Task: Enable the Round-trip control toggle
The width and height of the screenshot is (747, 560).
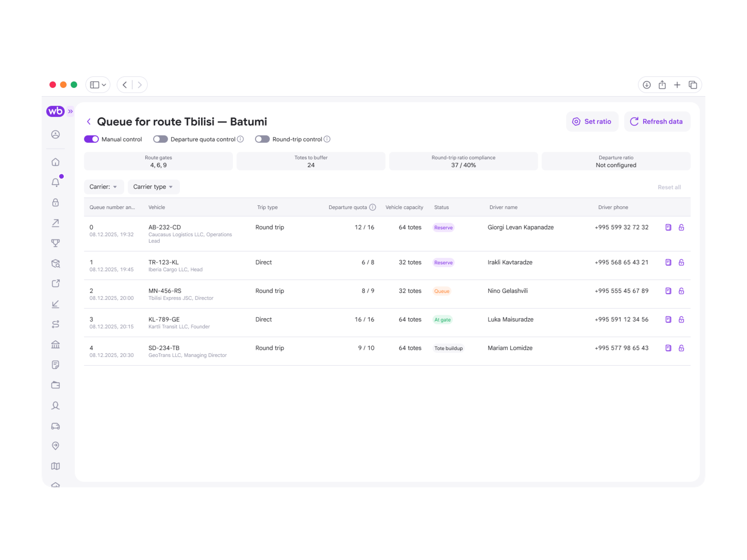Action: coord(262,139)
